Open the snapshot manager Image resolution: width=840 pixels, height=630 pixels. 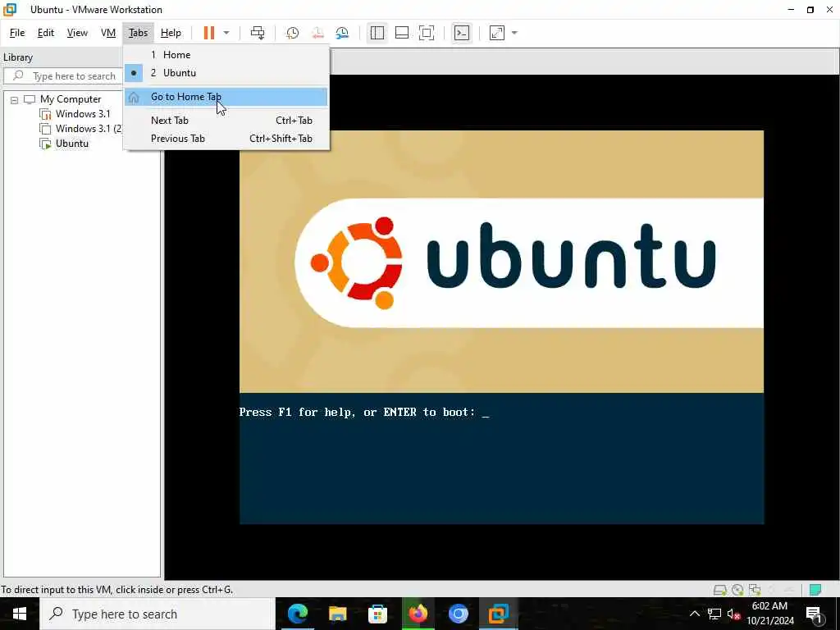[342, 33]
